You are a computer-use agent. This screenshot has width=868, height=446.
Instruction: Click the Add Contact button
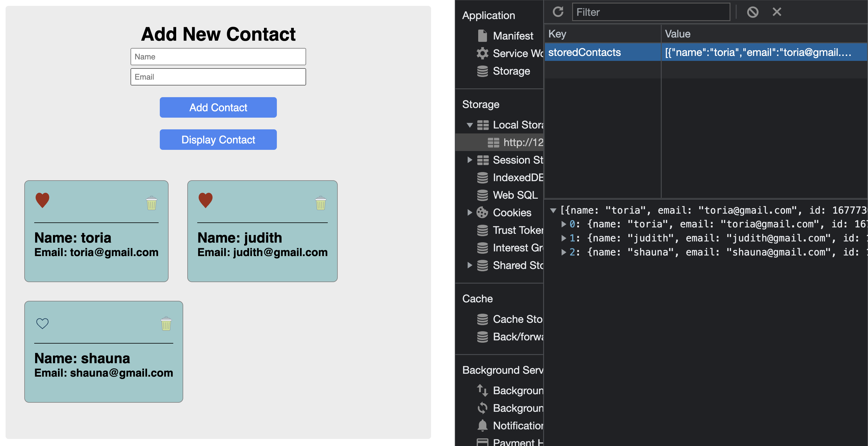click(x=218, y=107)
